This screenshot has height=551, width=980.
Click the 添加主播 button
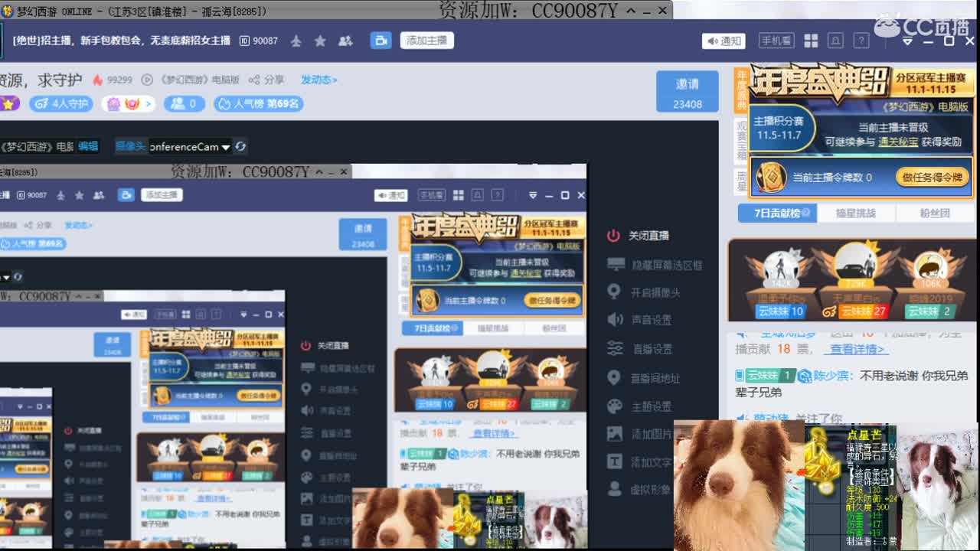pyautogui.click(x=426, y=41)
